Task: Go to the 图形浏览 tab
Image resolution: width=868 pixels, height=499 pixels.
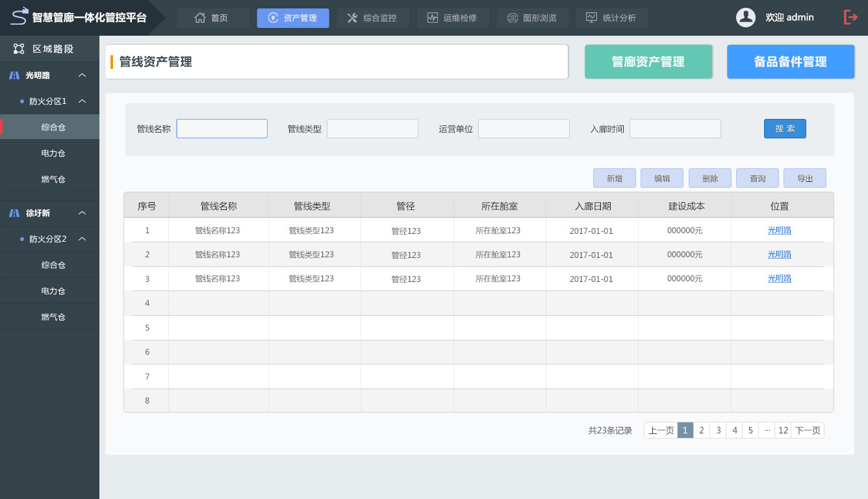Action: pyautogui.click(x=532, y=18)
